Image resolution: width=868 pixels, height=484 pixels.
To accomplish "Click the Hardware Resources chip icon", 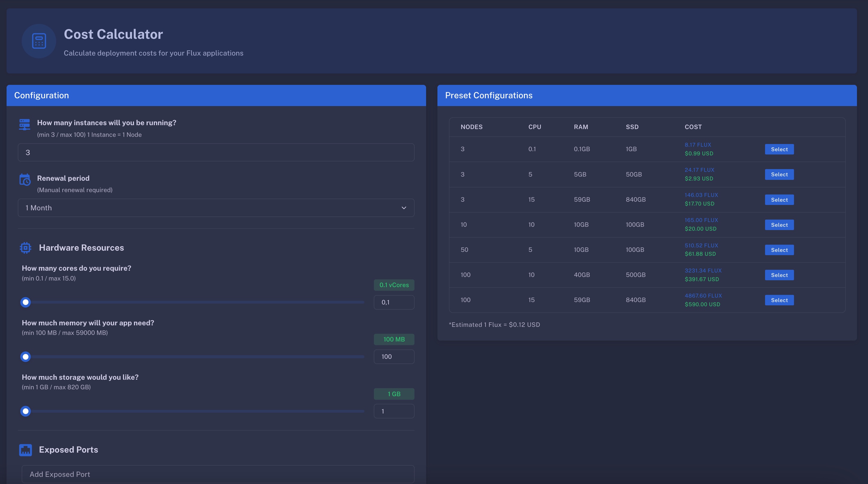I will click(x=25, y=248).
